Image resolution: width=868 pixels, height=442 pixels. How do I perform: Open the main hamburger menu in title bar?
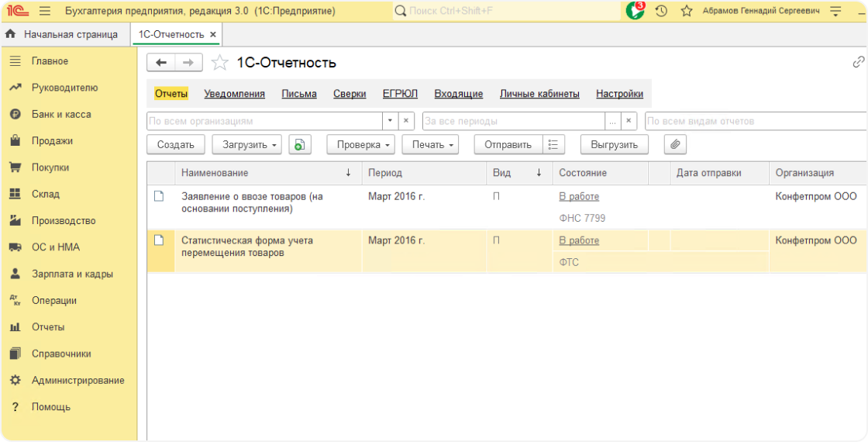pyautogui.click(x=46, y=11)
